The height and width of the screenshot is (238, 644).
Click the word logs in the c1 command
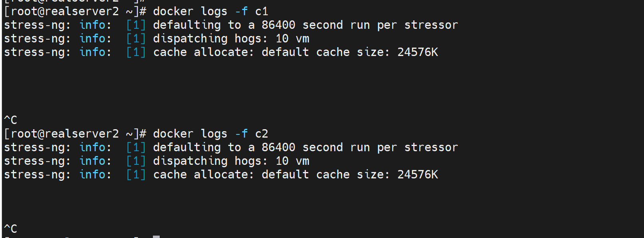tap(214, 12)
